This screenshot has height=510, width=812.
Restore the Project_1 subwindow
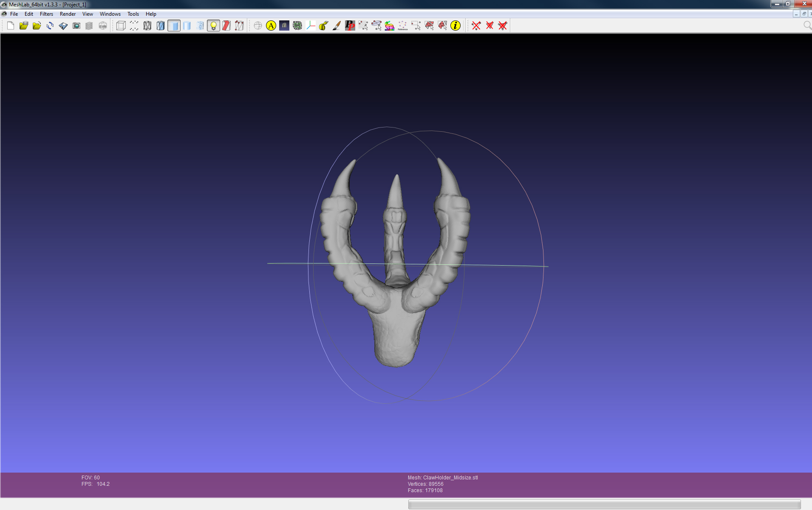(x=804, y=14)
